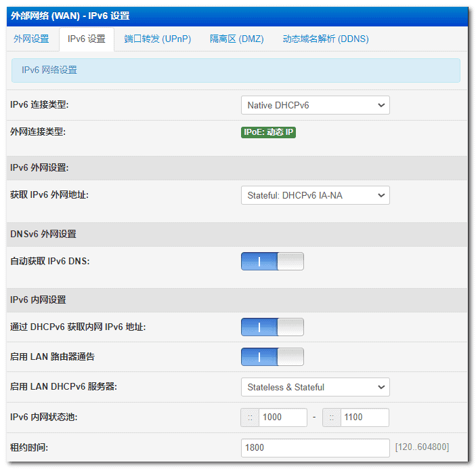Image resolution: width=476 pixels, height=469 pixels.
Task: Open the 启用 LAN DHCPv6 服务器 dropdown
Action: click(x=315, y=387)
